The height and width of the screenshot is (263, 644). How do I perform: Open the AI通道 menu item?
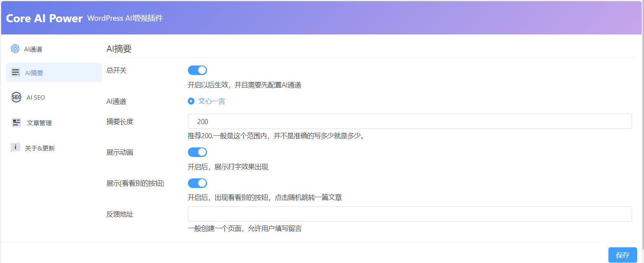coord(54,49)
